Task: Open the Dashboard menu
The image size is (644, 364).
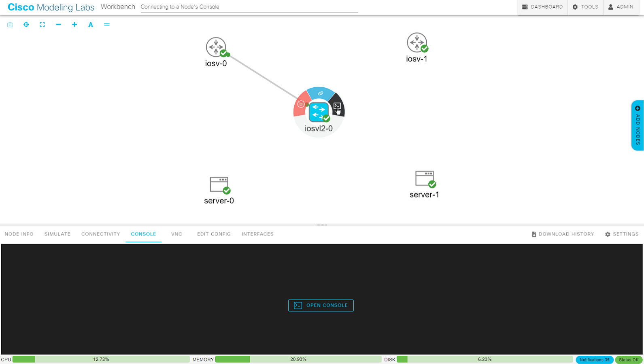Action: [542, 7]
